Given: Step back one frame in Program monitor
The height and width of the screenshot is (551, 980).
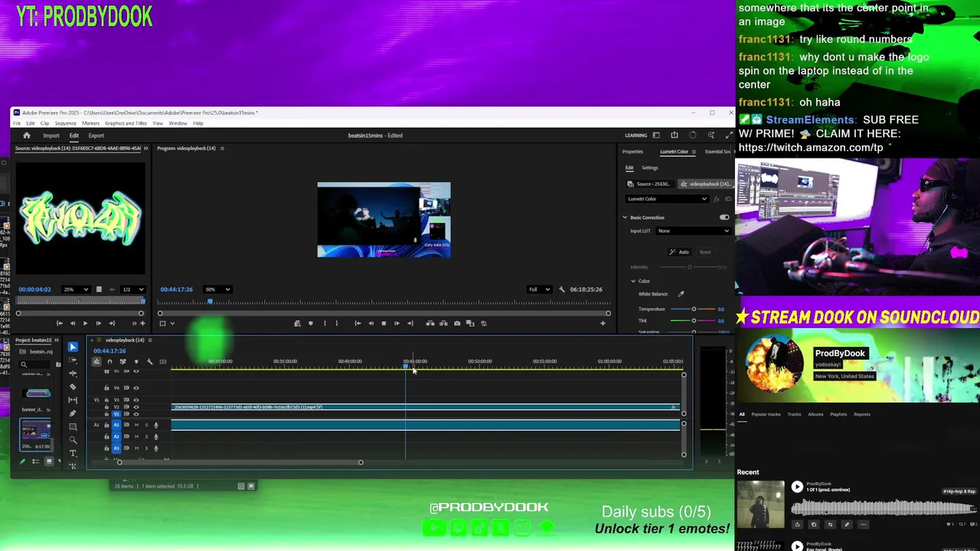Looking at the screenshot, I should pos(371,323).
